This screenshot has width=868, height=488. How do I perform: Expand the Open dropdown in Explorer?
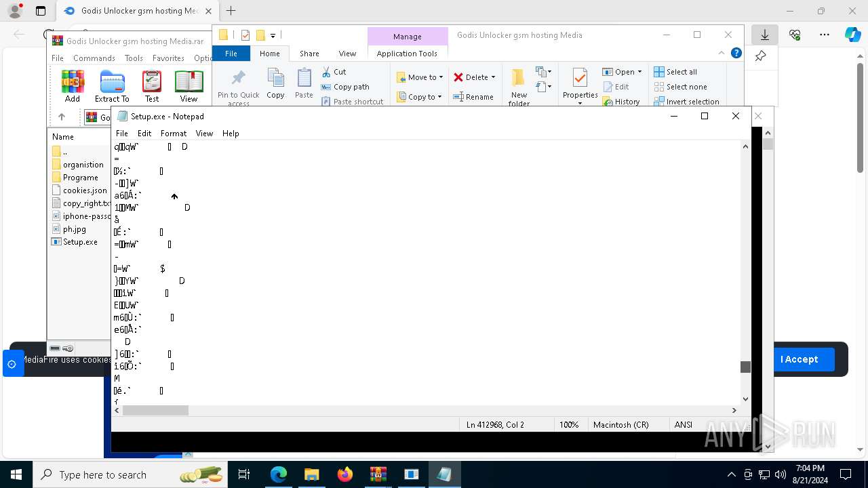639,72
